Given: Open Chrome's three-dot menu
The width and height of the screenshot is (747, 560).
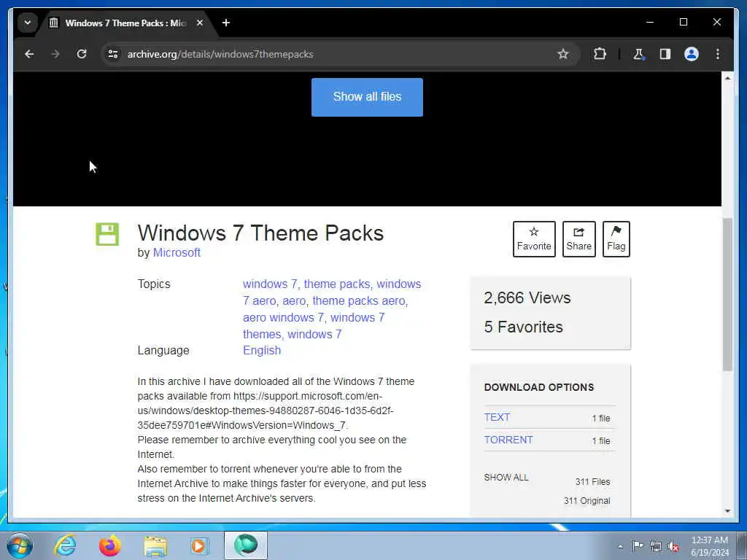Looking at the screenshot, I should pos(718,54).
